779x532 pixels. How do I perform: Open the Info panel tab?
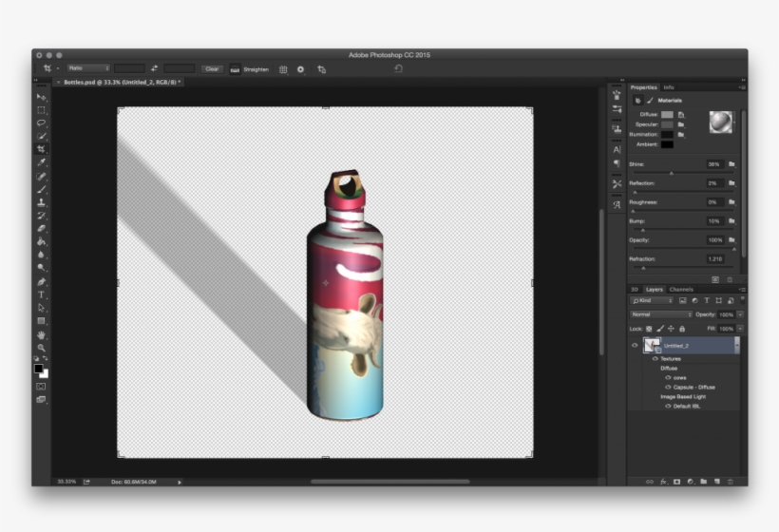pyautogui.click(x=669, y=87)
